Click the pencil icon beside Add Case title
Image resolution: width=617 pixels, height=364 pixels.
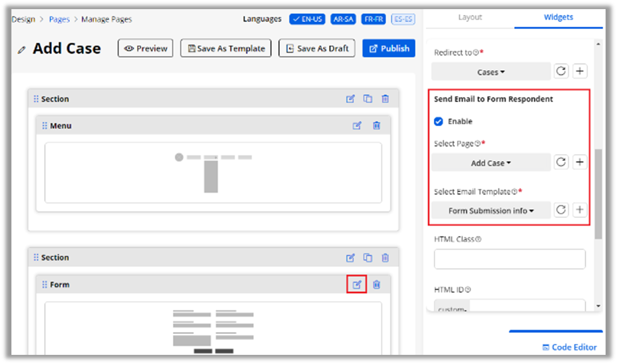22,50
